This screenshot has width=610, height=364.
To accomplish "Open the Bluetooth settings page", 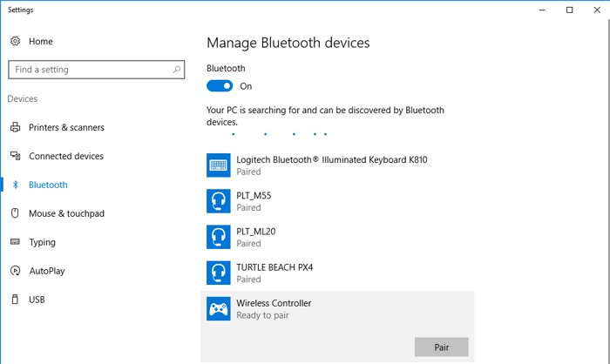I will click(48, 185).
